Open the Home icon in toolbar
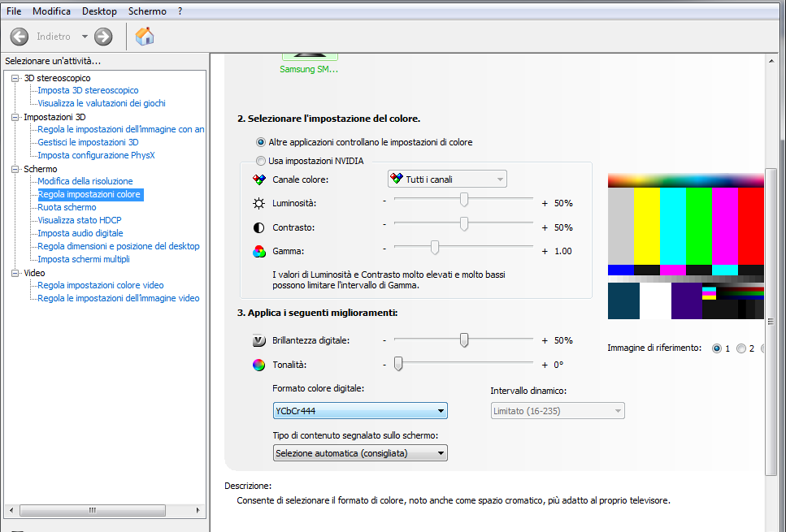 point(145,37)
